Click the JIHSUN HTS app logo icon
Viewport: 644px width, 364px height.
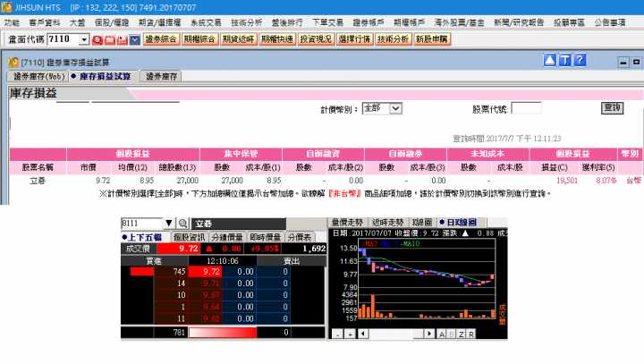click(6, 7)
